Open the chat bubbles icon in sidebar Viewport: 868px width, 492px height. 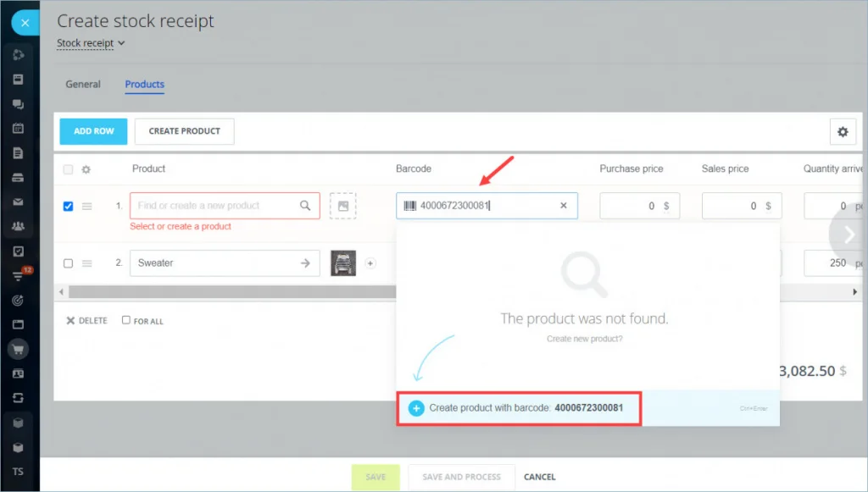(x=19, y=104)
